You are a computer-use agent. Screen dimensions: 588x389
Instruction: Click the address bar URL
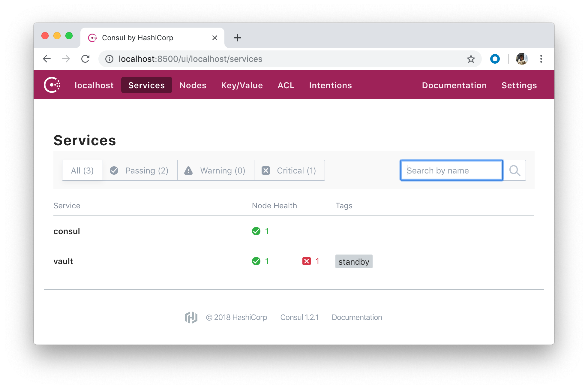[x=190, y=59]
